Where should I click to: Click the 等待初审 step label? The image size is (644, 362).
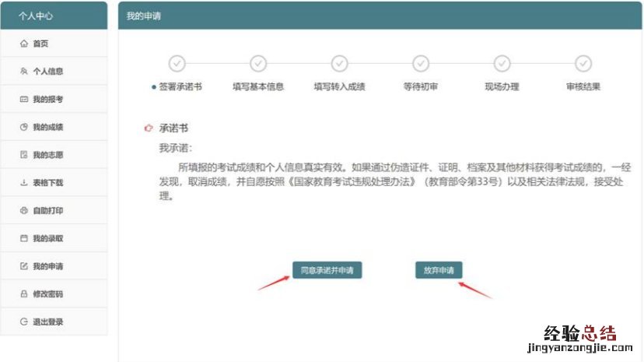click(x=421, y=86)
